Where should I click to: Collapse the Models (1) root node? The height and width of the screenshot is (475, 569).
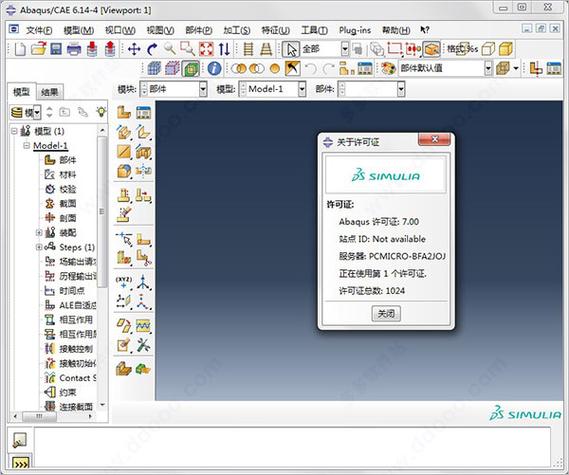coord(15,131)
